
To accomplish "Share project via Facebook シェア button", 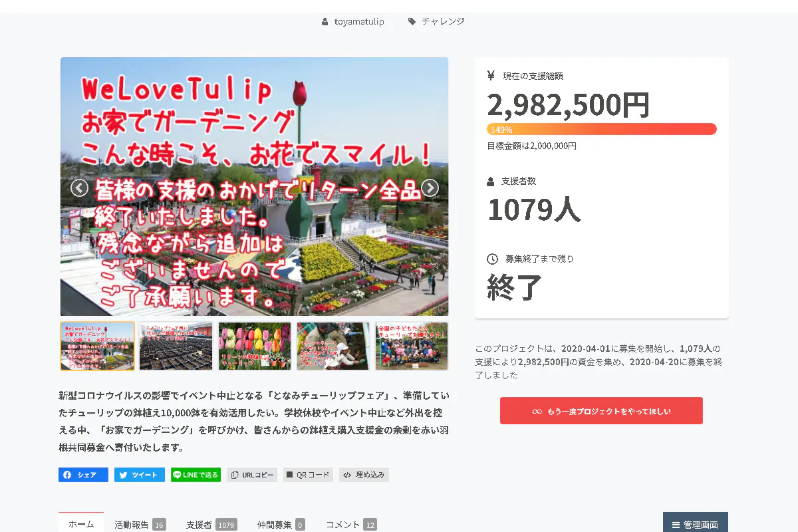I will pos(83,475).
